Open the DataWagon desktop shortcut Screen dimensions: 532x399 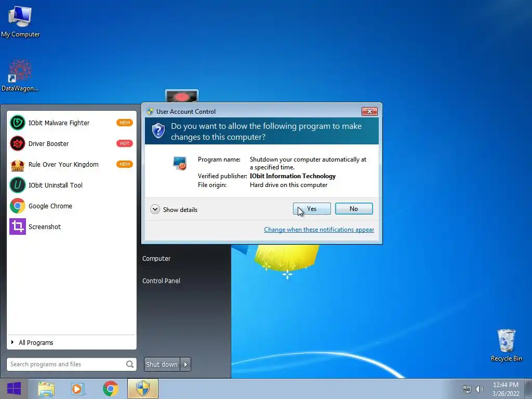[x=20, y=75]
